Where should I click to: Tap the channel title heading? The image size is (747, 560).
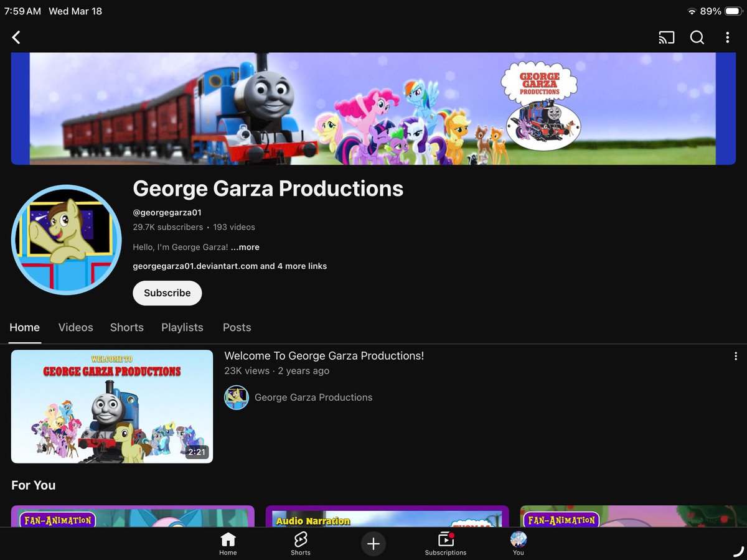click(x=268, y=189)
